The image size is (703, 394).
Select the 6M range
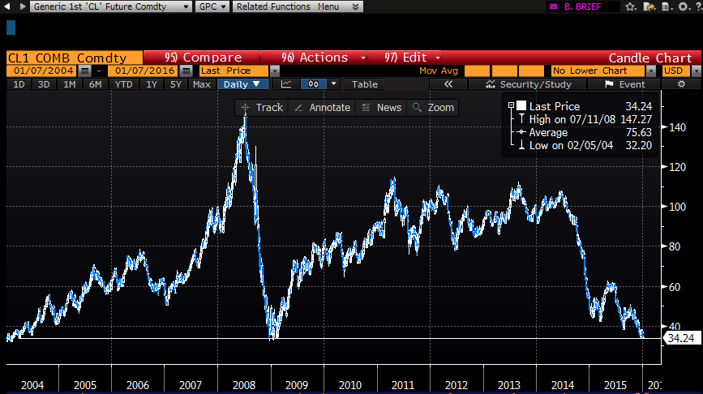pyautogui.click(x=95, y=84)
